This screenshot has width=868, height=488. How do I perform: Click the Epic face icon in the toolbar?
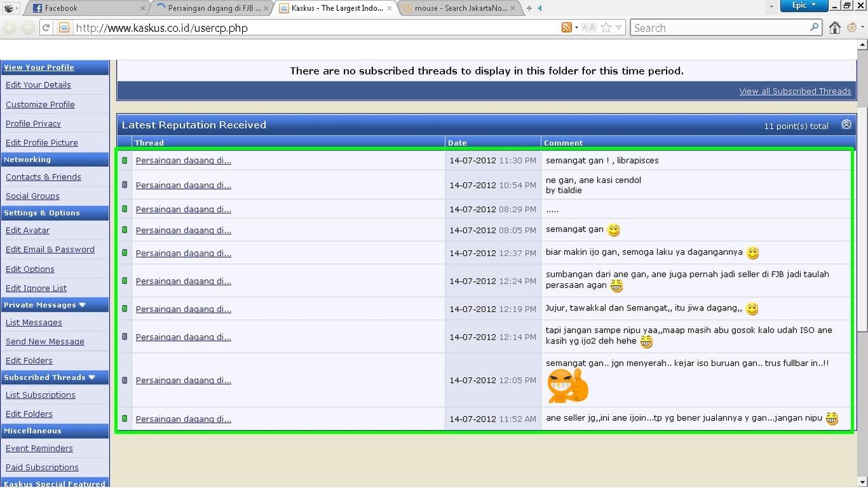tap(852, 28)
